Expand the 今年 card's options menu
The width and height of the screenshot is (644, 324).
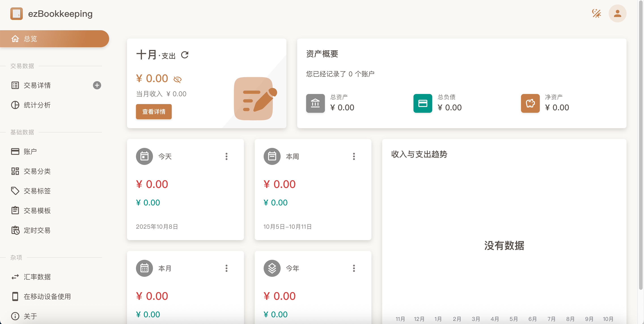click(x=354, y=268)
